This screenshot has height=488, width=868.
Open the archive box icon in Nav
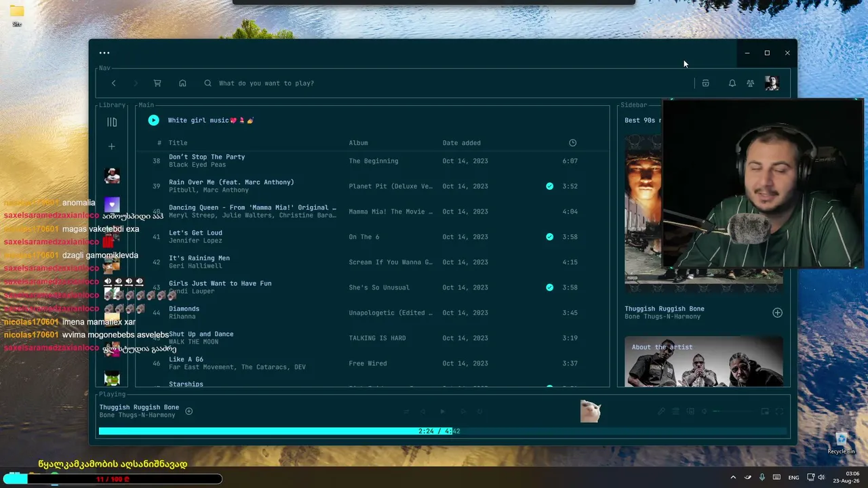click(x=705, y=83)
